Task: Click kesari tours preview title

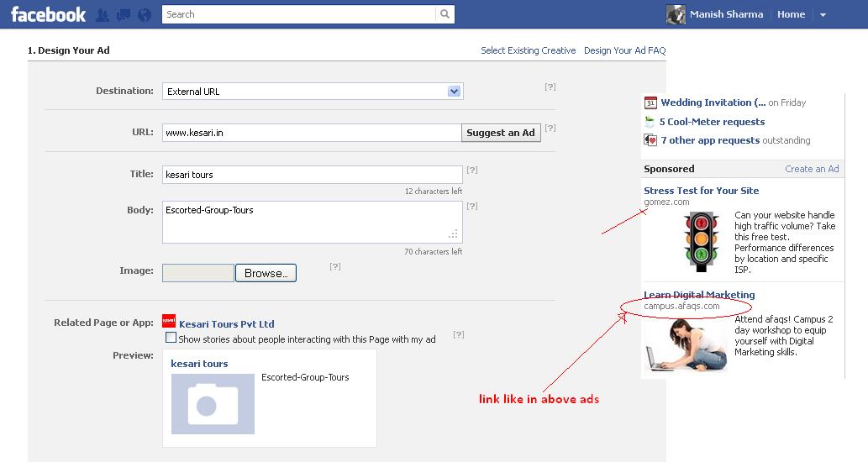Action: pos(199,364)
